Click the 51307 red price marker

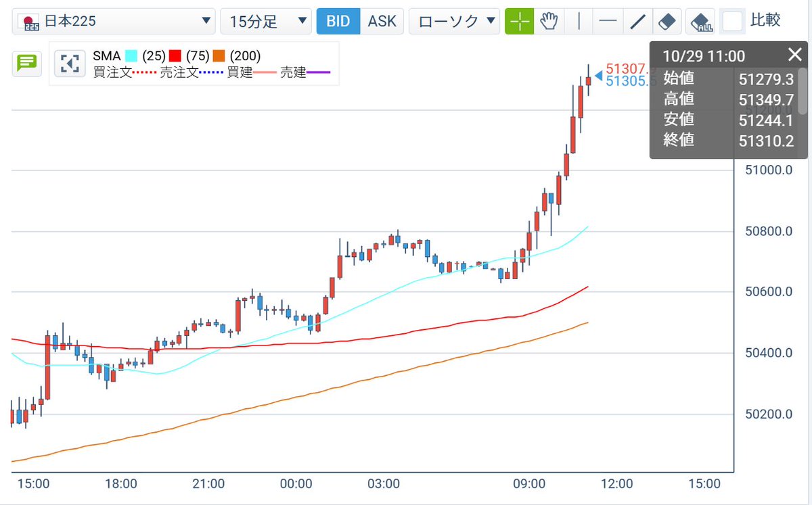[x=626, y=67]
